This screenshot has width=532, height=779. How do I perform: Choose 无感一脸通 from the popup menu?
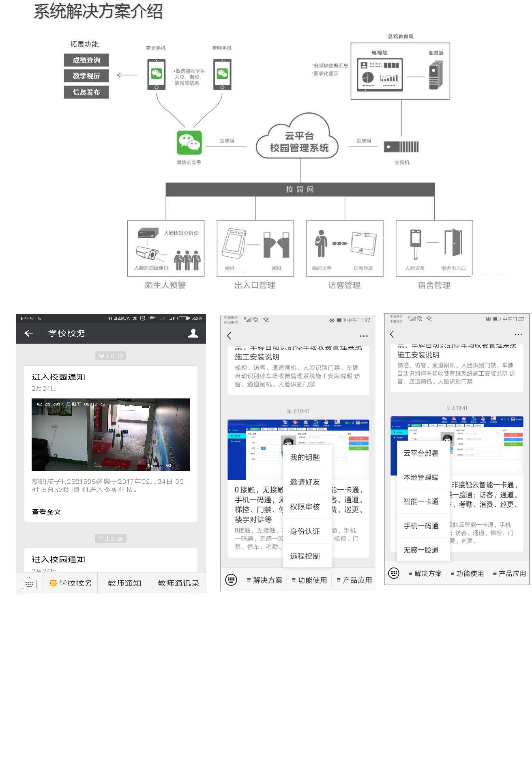click(423, 550)
